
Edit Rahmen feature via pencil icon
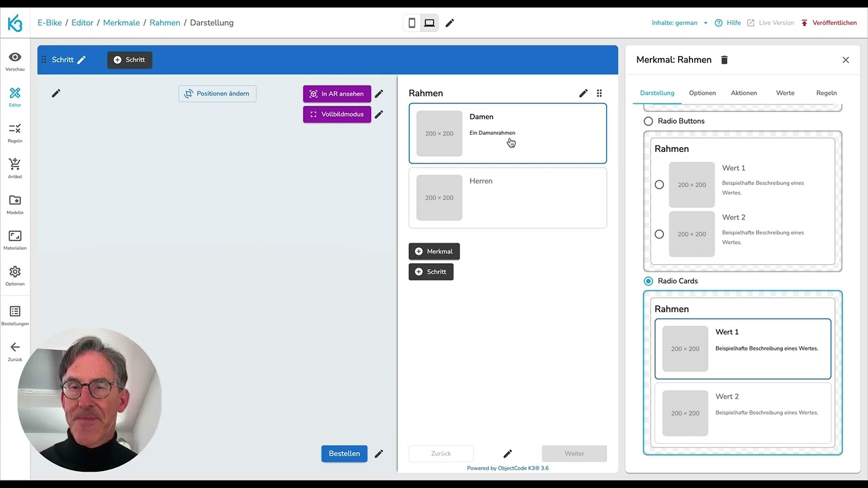pyautogui.click(x=583, y=94)
